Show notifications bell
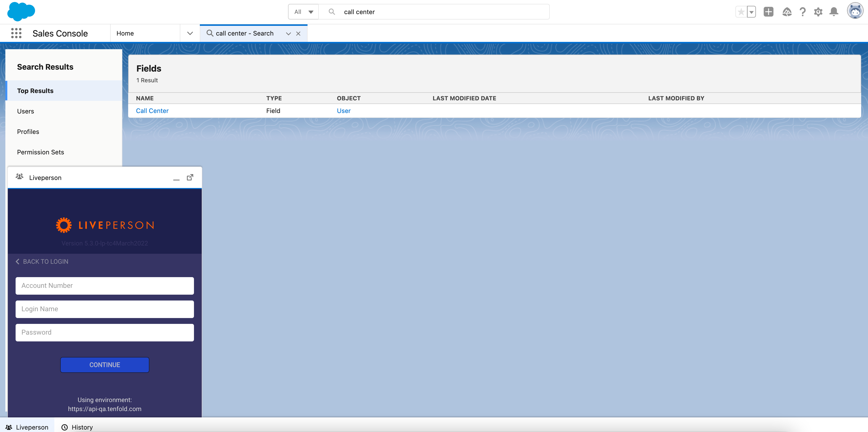The width and height of the screenshot is (868, 432). tap(834, 12)
